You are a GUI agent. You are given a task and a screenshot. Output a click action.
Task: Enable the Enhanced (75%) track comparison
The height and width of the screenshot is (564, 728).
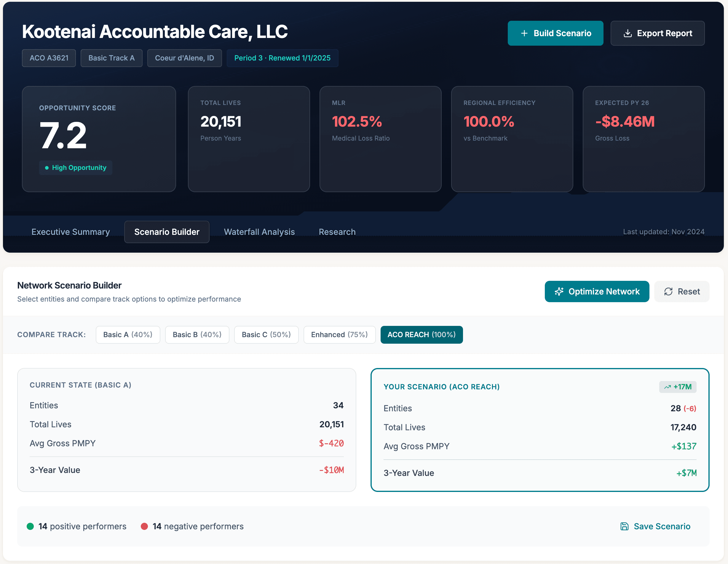(339, 334)
